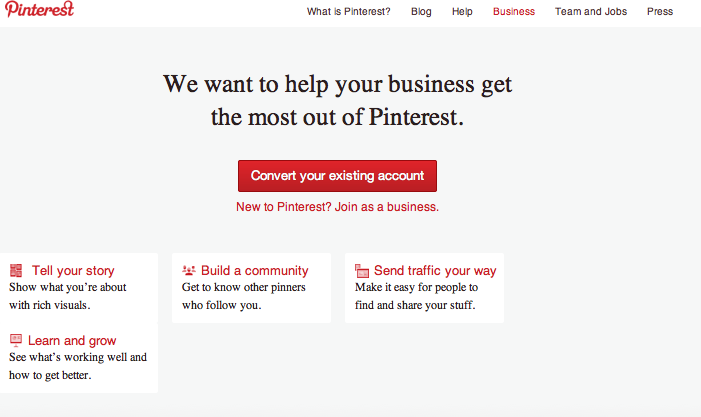Select the Send traffic your way heading
Image resolution: width=701 pixels, height=417 pixels.
point(435,270)
